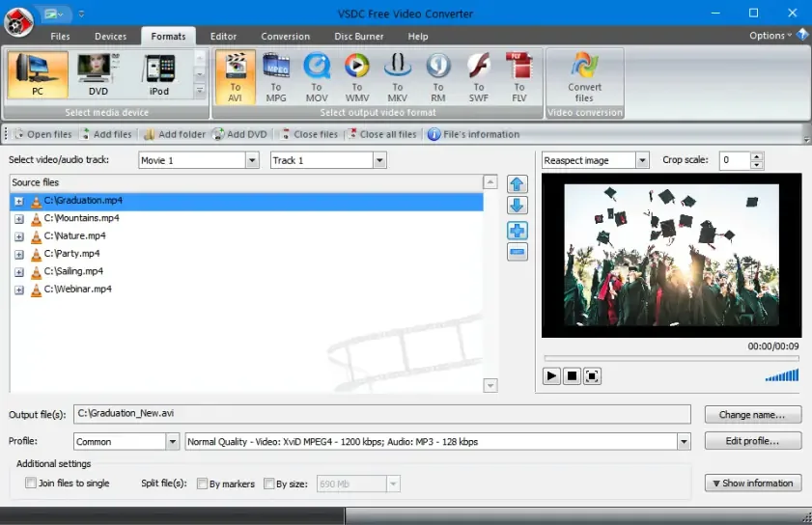Image resolution: width=812 pixels, height=525 pixels.
Task: Click the blue plus add button
Action: tap(517, 231)
